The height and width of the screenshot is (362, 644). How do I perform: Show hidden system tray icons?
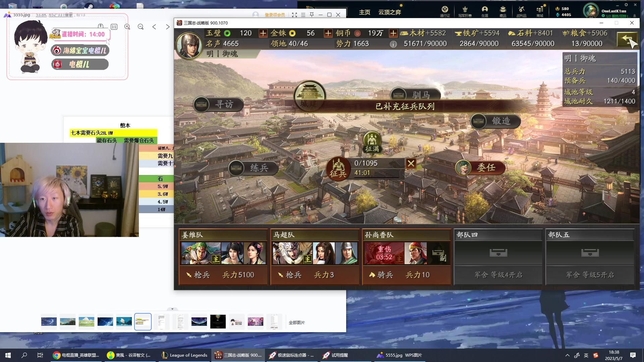[567, 355]
